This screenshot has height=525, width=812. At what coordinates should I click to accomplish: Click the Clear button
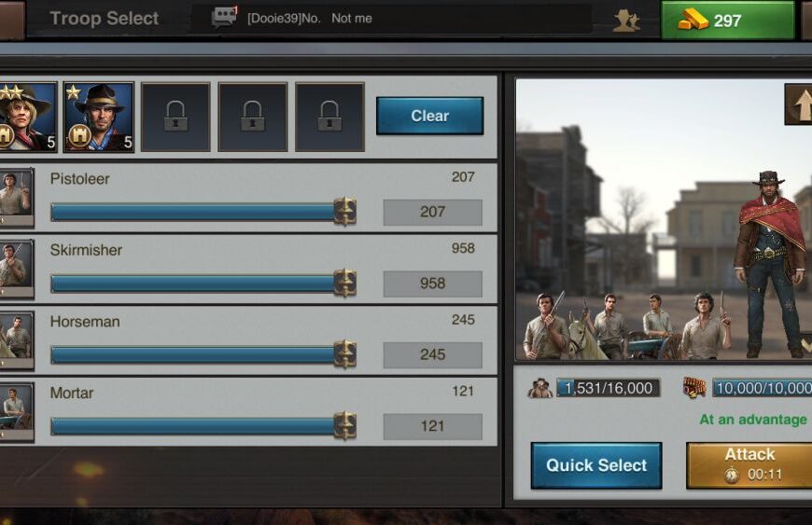430,116
